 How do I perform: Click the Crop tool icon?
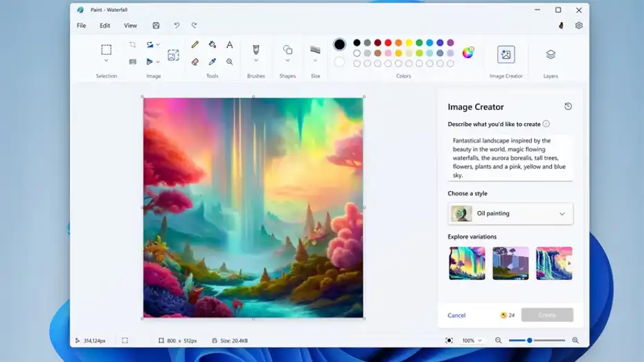pos(132,45)
